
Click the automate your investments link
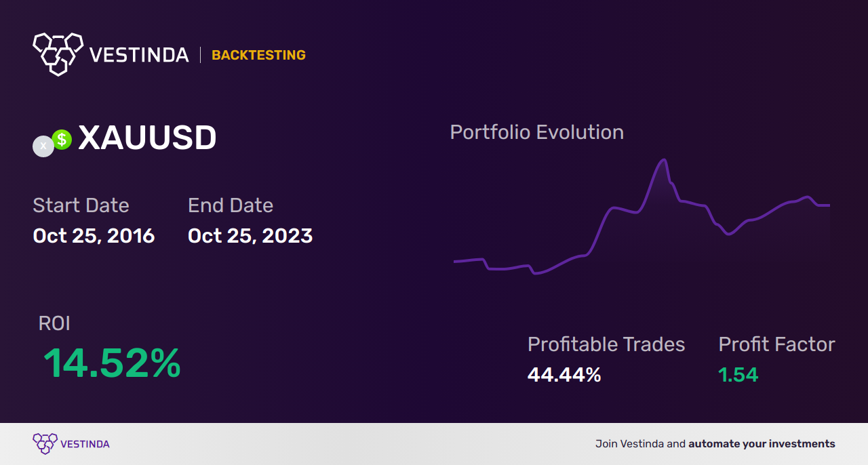(x=762, y=444)
